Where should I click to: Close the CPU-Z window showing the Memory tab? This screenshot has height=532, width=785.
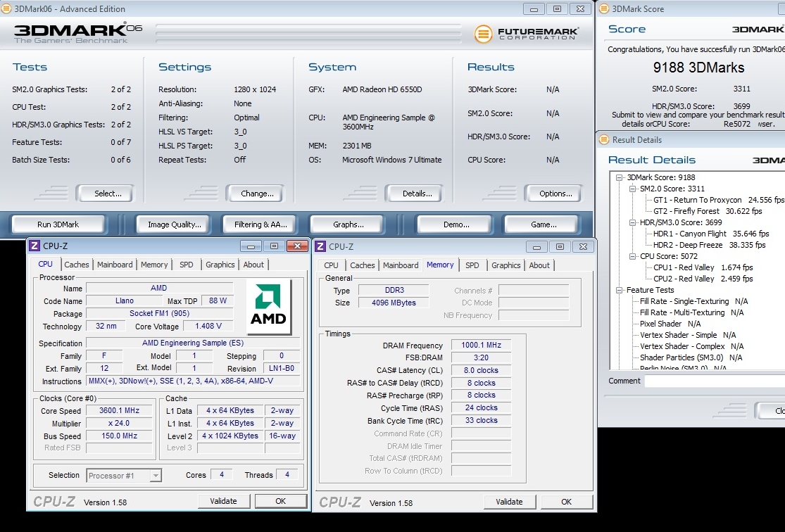583,247
